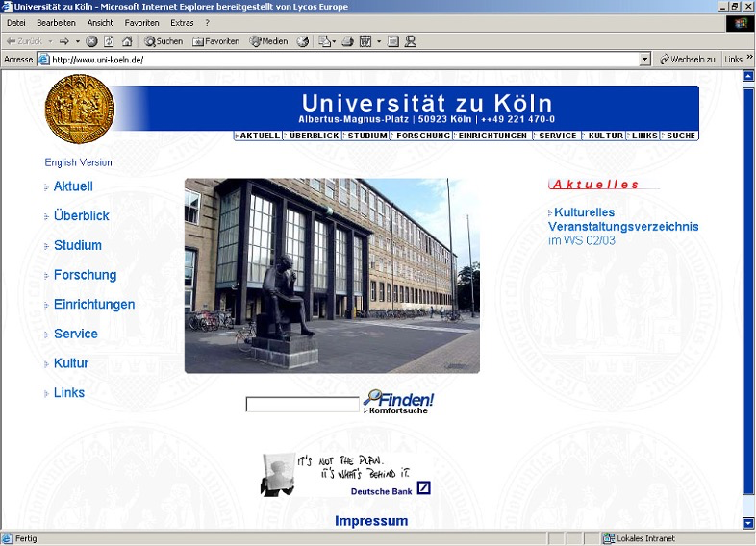Click the Back (Zurück) arrow button

point(24,41)
